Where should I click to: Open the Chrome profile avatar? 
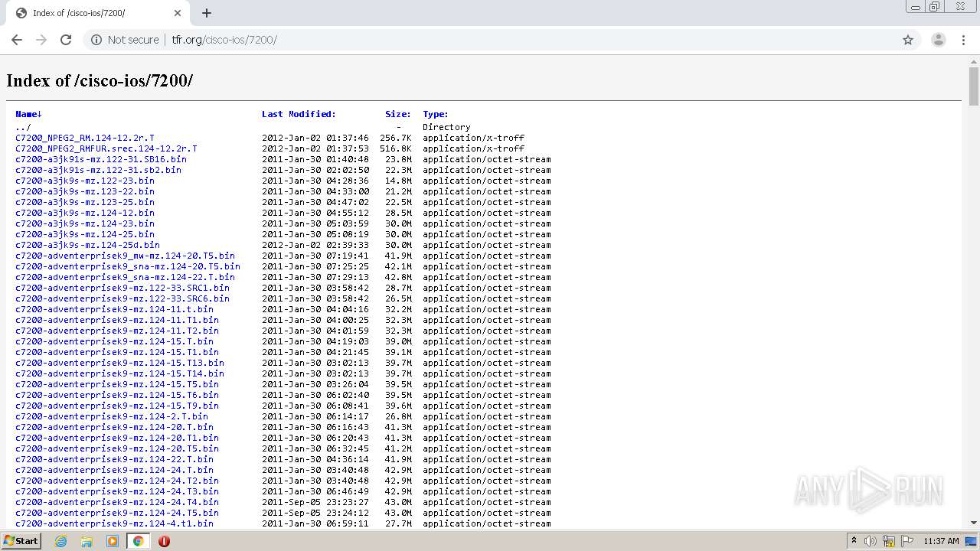point(939,40)
